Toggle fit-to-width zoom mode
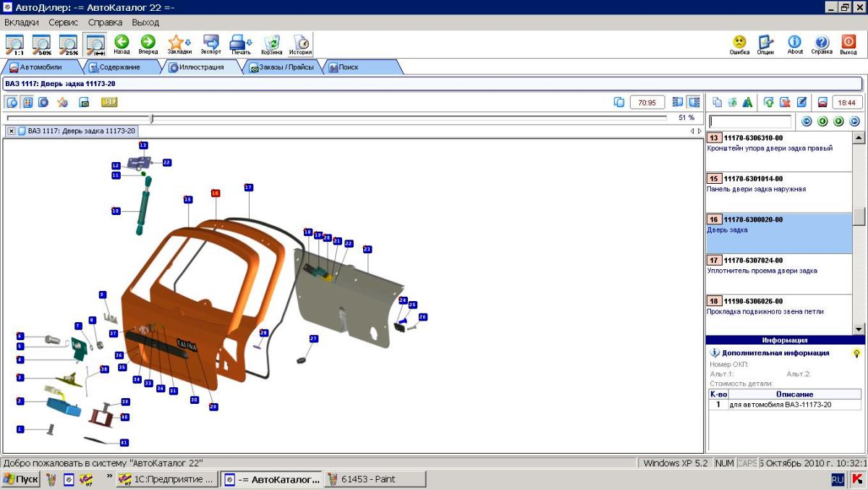Image resolution: width=868 pixels, height=490 pixels. 95,45
